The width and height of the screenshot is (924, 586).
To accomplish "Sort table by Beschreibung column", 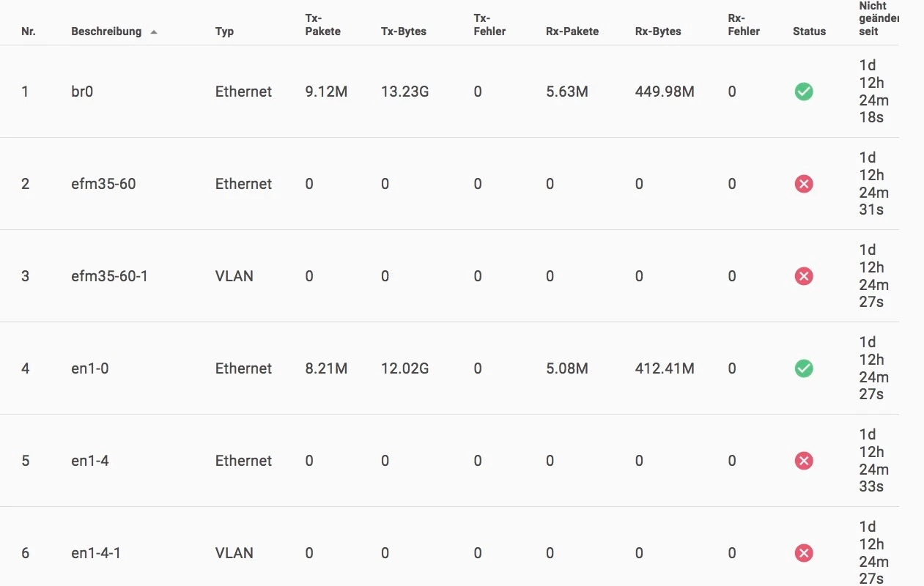I will point(106,31).
